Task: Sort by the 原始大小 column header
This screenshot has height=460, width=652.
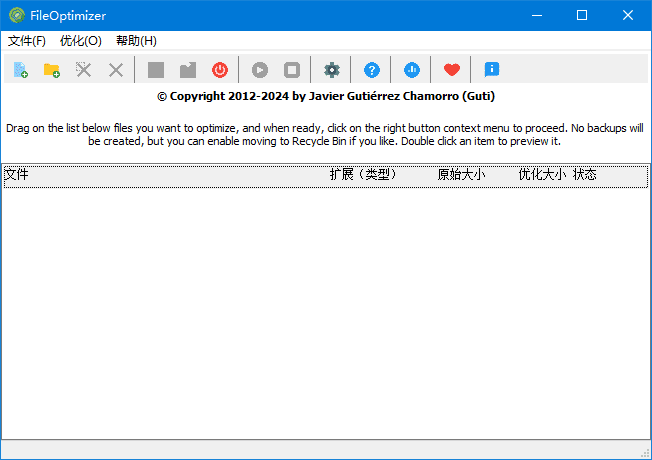Action: (461, 175)
